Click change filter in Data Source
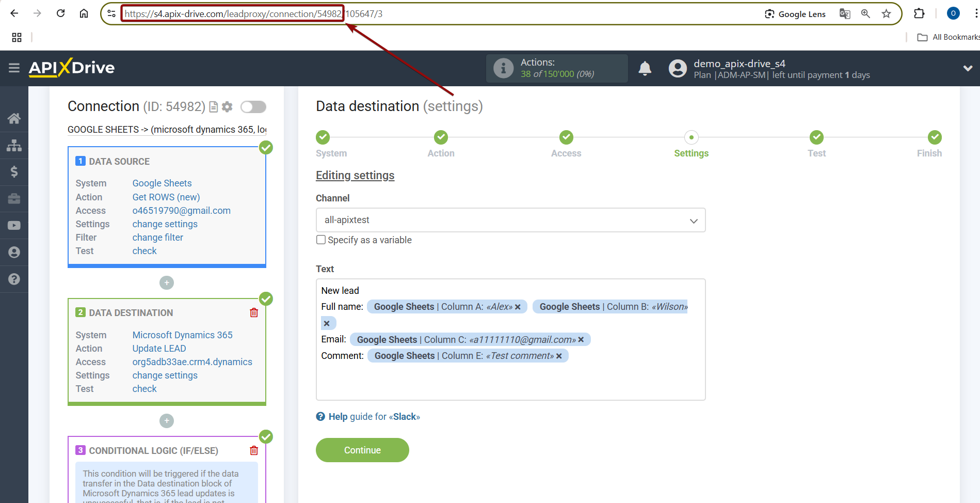The image size is (980, 503). [x=158, y=238]
